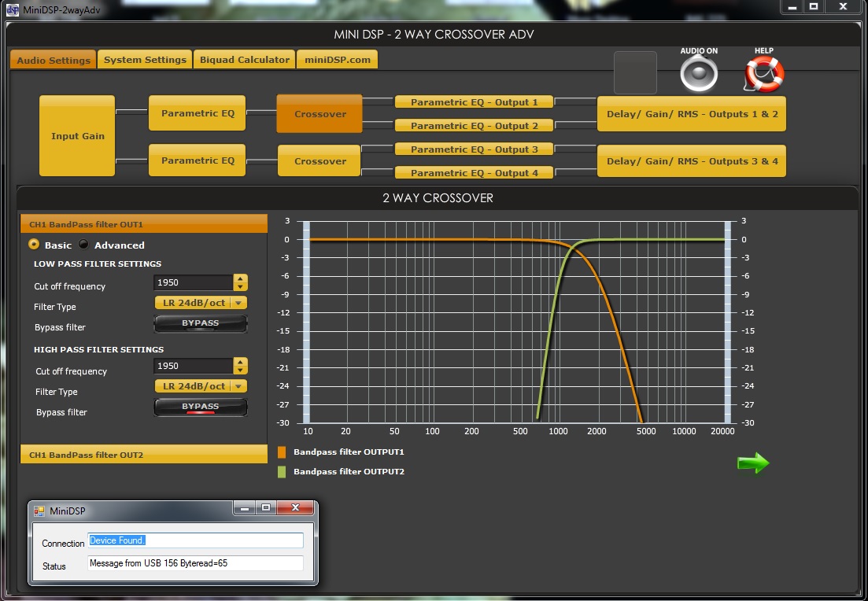
Task: Open the HELP lifebuoy icon
Action: [x=764, y=74]
